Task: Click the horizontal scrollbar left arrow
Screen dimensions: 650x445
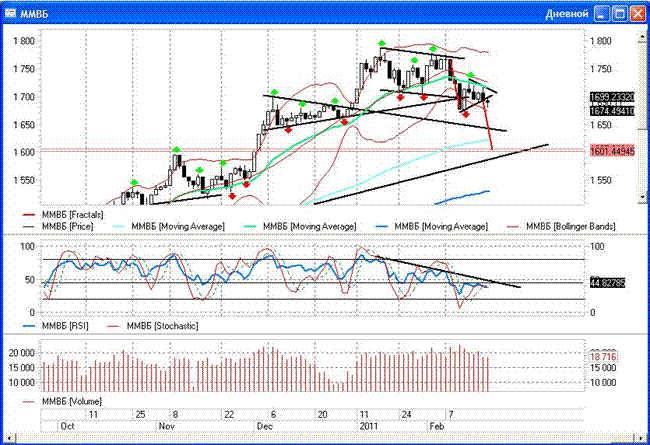Action: click(x=8, y=438)
